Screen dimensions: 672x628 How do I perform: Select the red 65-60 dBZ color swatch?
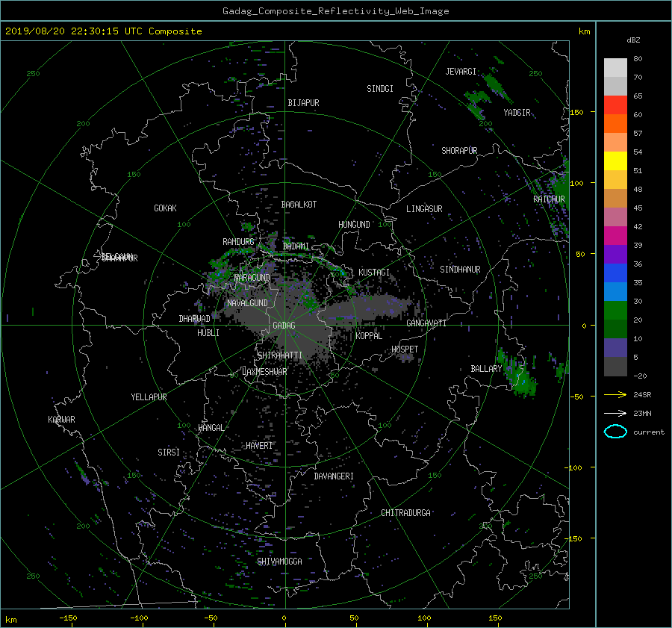pyautogui.click(x=615, y=105)
